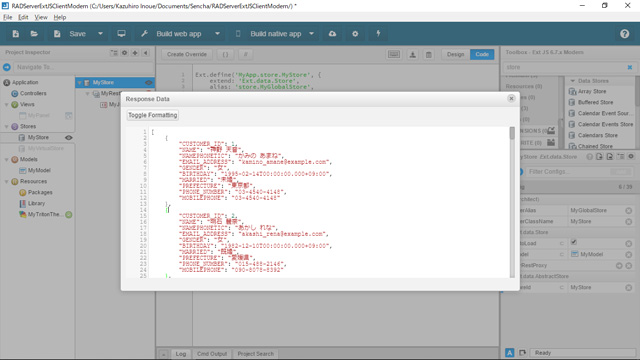Viewport: 640px width, 360px height.
Task: Click the trash delete icon beside Design
Action: click(429, 54)
